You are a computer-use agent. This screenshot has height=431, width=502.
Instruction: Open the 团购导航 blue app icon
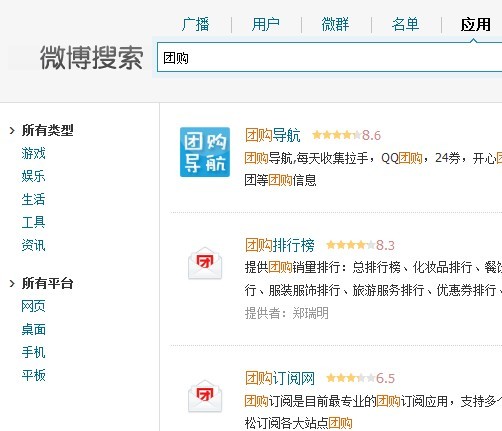pos(205,152)
